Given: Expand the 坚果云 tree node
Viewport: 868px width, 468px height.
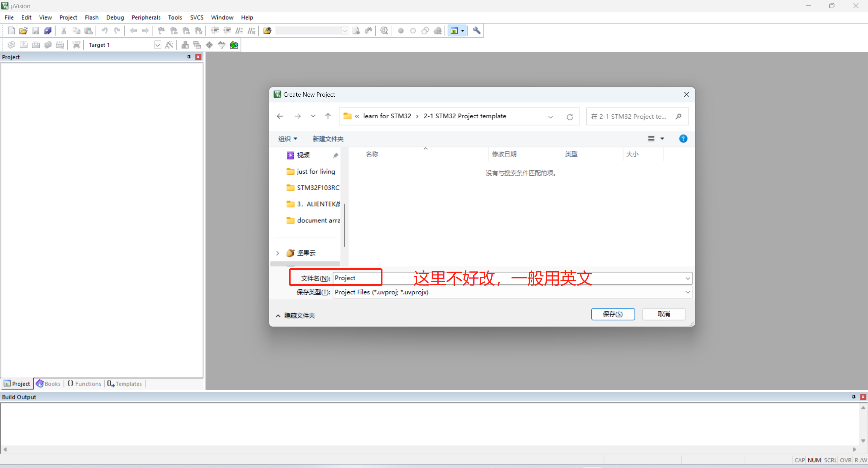Looking at the screenshot, I should (x=278, y=253).
